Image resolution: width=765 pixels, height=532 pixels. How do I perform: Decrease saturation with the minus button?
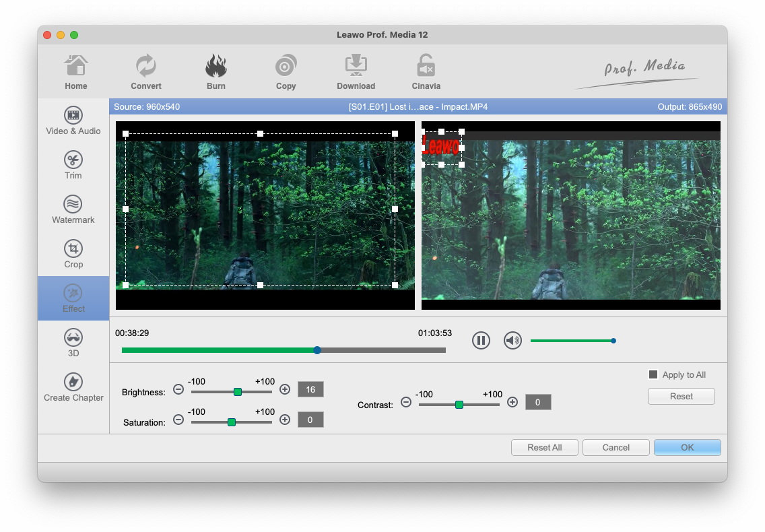click(178, 420)
